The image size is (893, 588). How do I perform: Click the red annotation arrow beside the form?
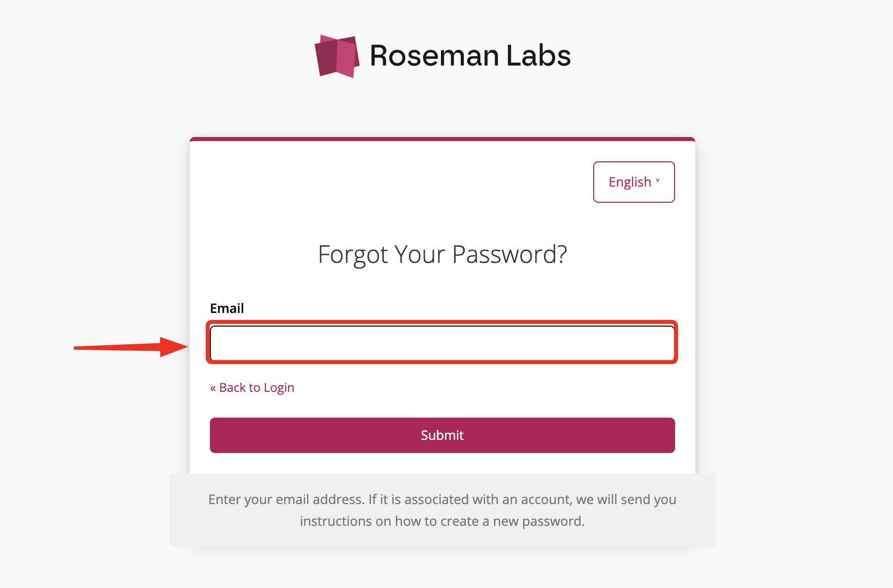131,347
